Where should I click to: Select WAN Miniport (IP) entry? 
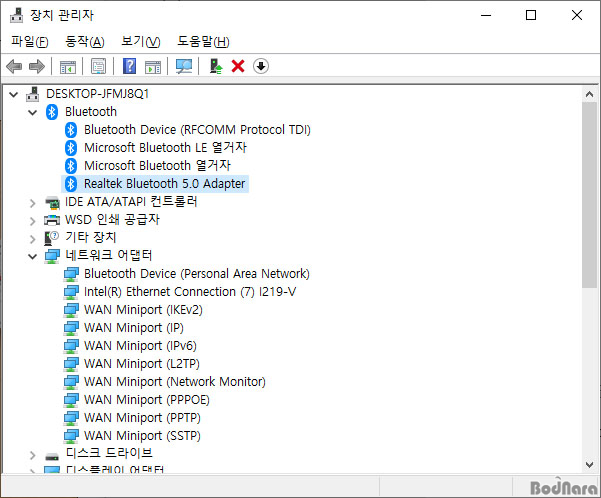click(134, 328)
